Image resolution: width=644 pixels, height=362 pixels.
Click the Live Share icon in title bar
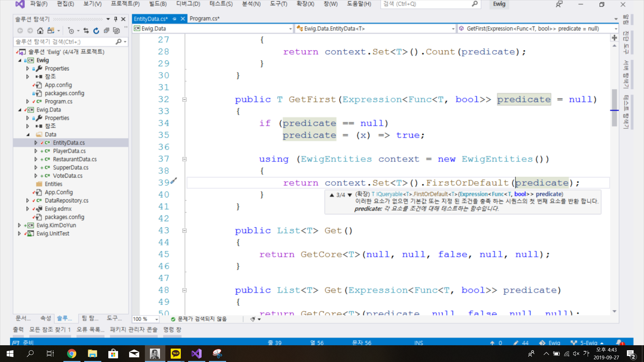559,4
